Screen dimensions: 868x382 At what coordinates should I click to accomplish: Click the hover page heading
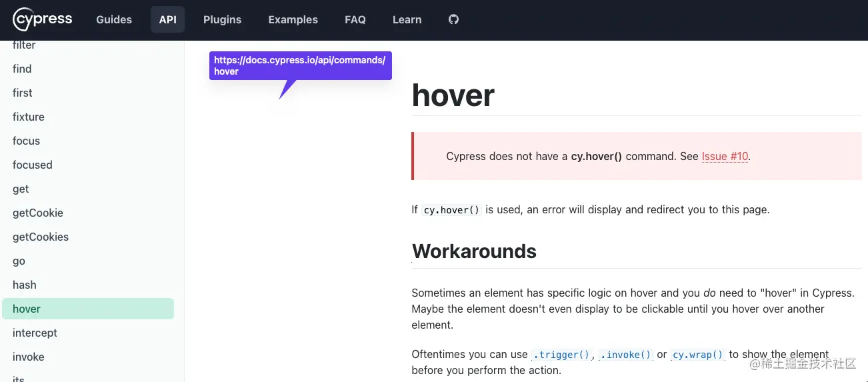[453, 95]
